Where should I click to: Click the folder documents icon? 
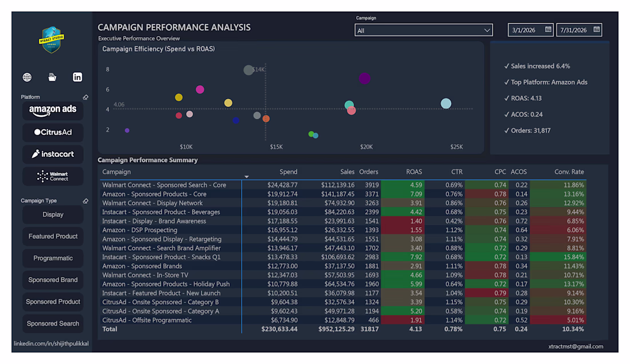[52, 77]
